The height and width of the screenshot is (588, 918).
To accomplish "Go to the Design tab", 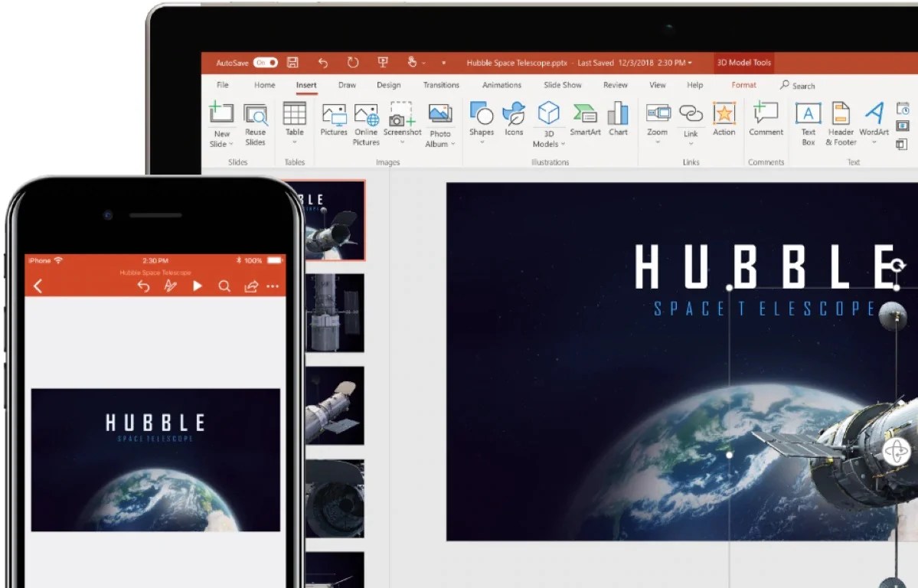I will 389,85.
